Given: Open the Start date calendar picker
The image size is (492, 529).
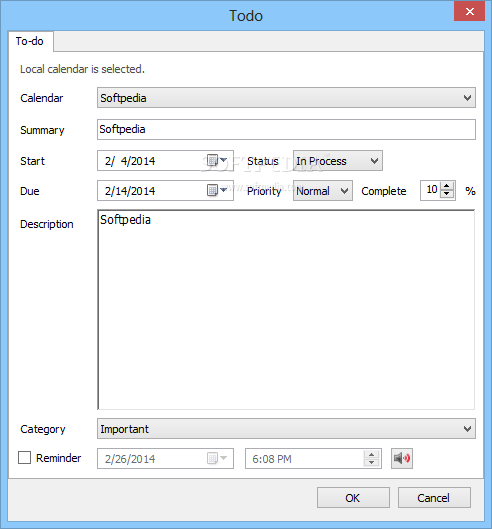Looking at the screenshot, I should coord(217,160).
